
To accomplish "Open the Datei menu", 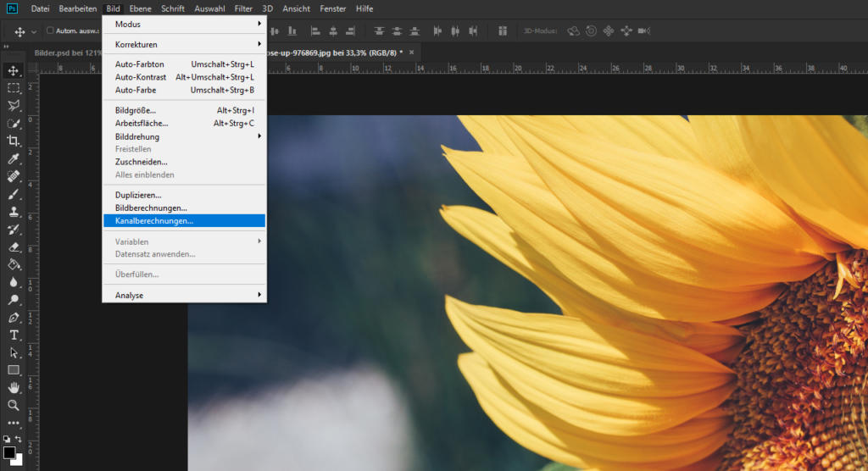I will click(x=40, y=8).
